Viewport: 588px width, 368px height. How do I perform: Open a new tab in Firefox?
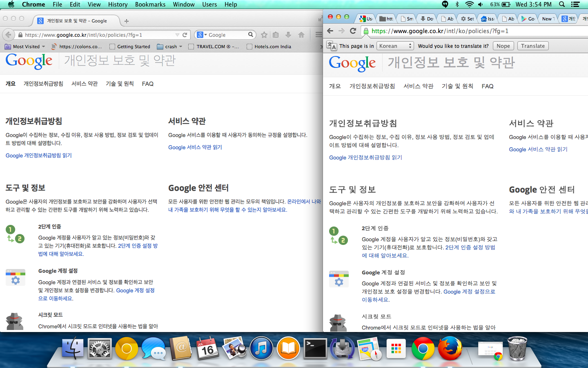(127, 21)
